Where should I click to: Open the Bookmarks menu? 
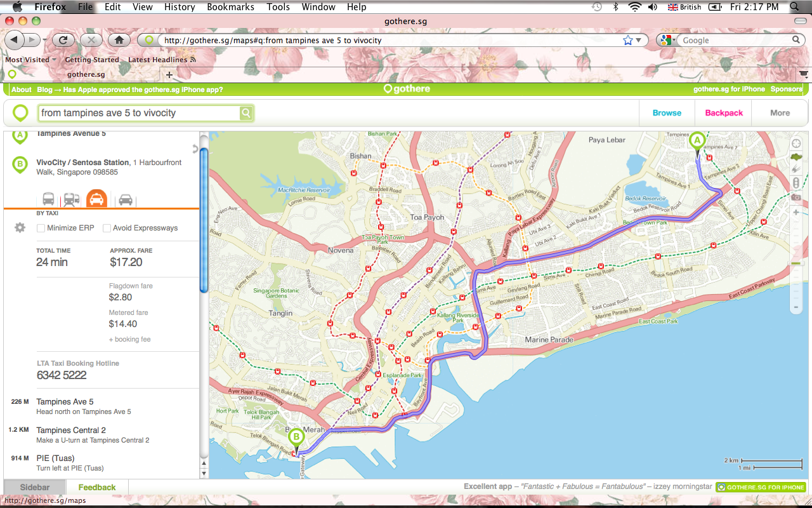pyautogui.click(x=230, y=7)
